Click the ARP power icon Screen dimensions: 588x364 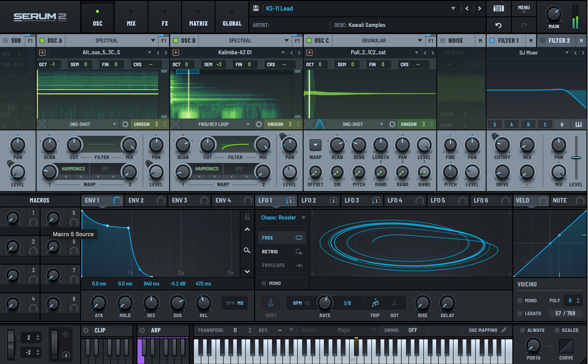tap(142, 330)
